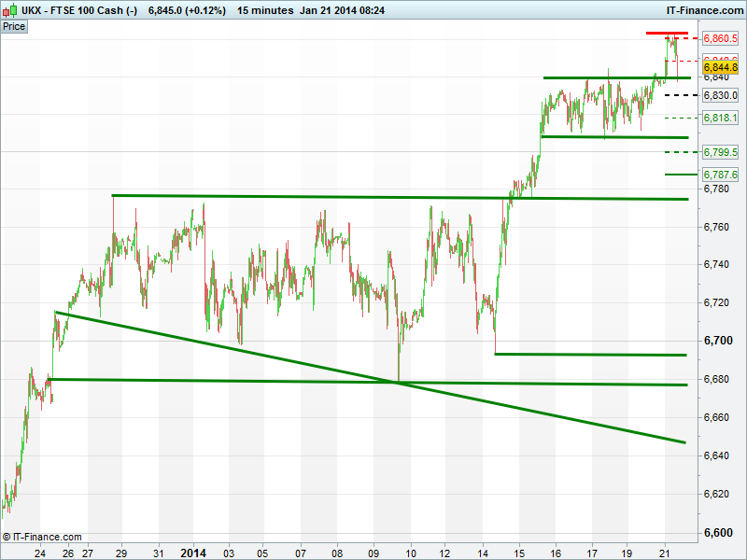Click the 6,700 label on price axis
The image size is (747, 560).
[718, 341]
